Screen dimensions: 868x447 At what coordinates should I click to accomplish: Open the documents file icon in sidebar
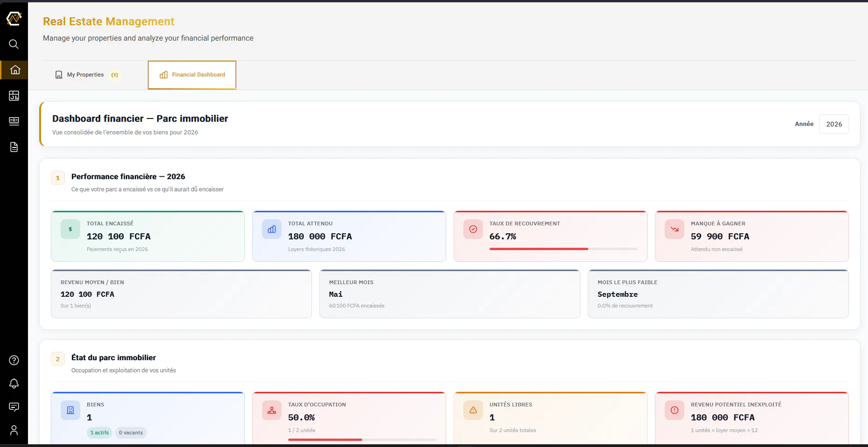pyautogui.click(x=14, y=147)
